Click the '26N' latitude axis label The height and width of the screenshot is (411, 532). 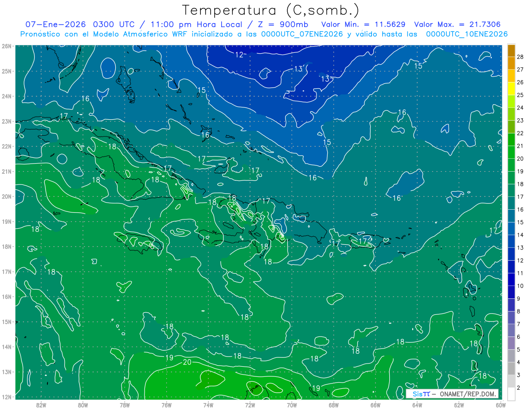pos(6,46)
